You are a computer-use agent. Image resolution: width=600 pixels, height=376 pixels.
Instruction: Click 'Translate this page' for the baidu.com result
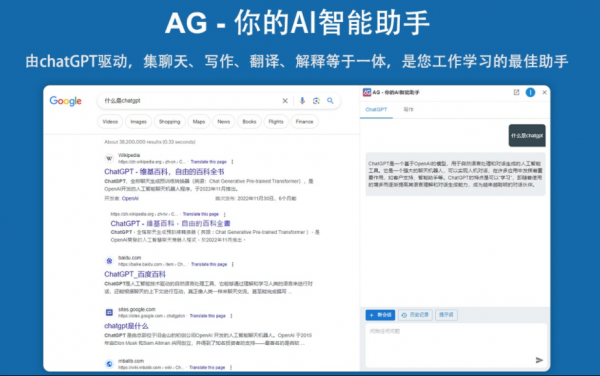click(x=209, y=264)
